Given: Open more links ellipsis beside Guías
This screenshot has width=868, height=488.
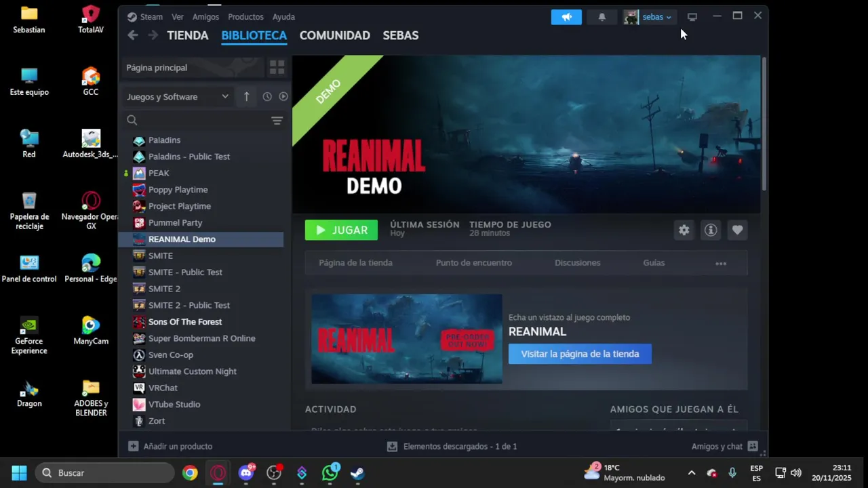Looking at the screenshot, I should [721, 263].
